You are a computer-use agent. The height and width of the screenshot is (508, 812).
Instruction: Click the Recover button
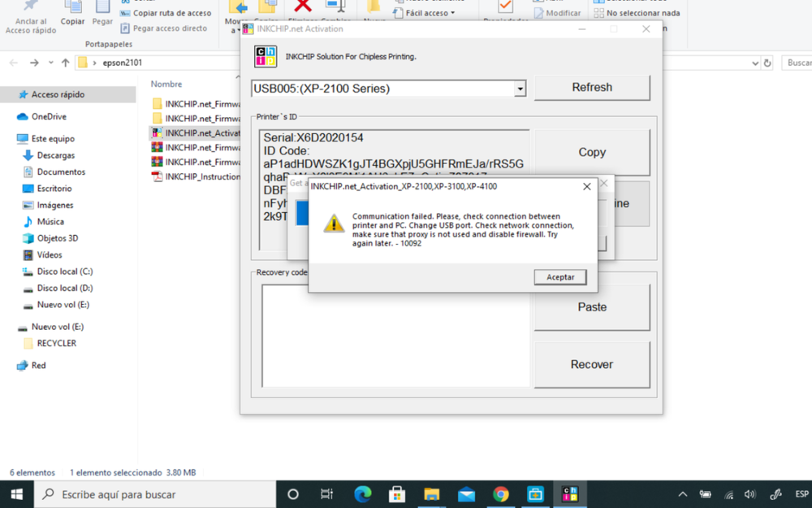pyautogui.click(x=592, y=364)
